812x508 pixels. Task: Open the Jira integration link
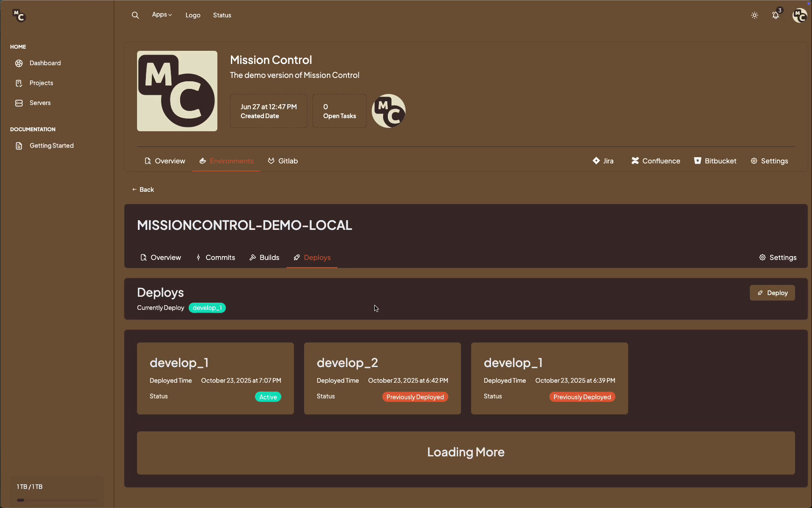tap(603, 161)
